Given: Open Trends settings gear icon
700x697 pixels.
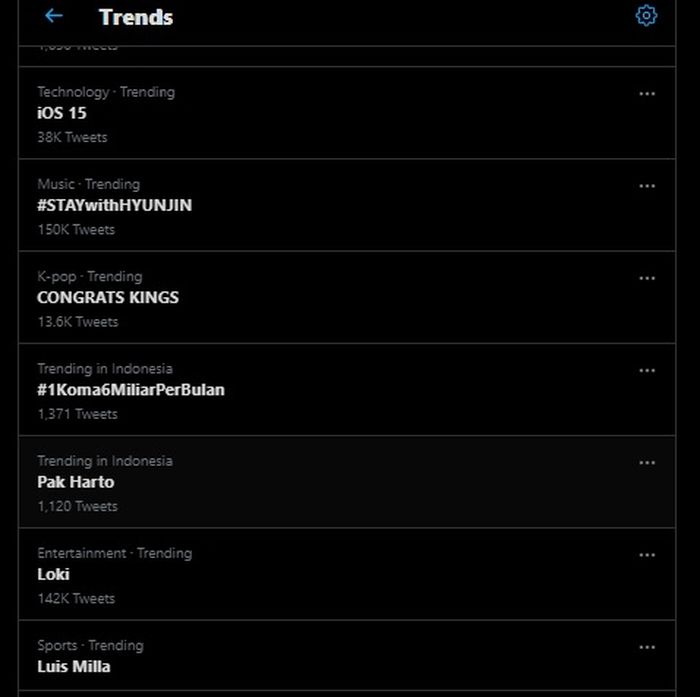Looking at the screenshot, I should pos(646,16).
